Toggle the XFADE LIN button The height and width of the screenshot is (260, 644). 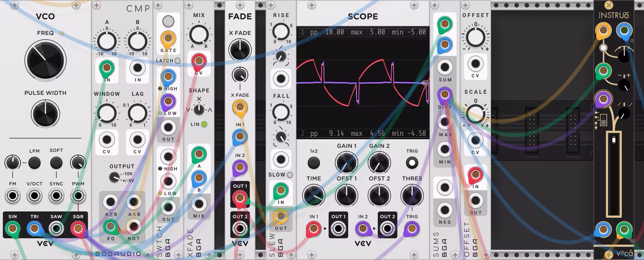[204, 124]
